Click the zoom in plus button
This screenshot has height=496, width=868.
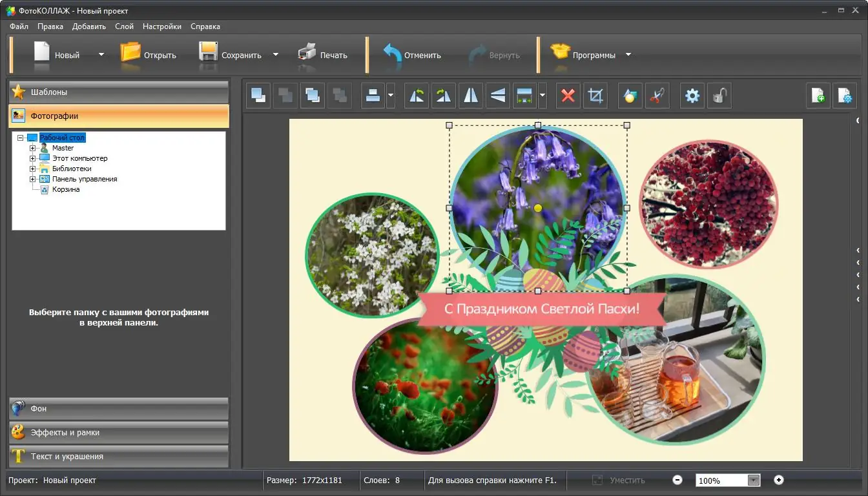779,480
